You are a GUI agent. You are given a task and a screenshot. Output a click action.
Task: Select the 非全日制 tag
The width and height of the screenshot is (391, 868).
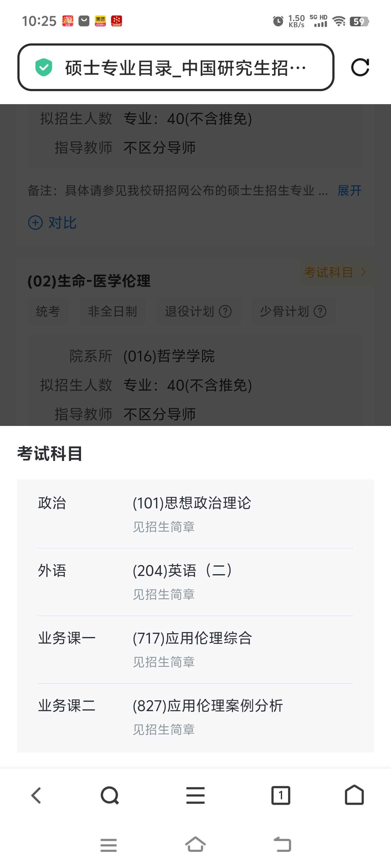(112, 311)
